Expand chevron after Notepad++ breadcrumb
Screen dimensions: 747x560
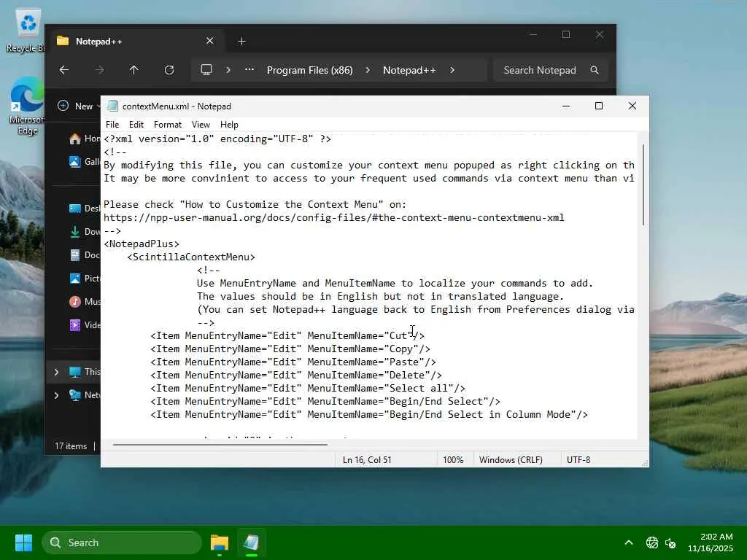coord(452,70)
